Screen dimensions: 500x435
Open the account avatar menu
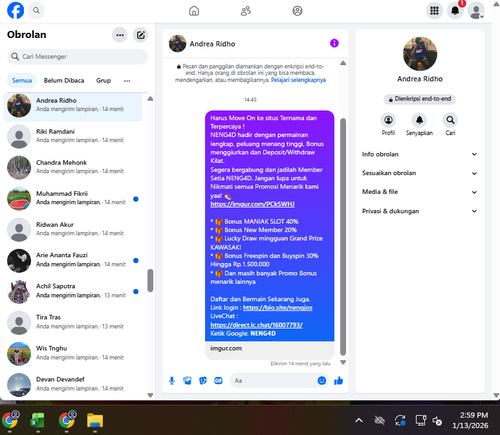pos(476,11)
